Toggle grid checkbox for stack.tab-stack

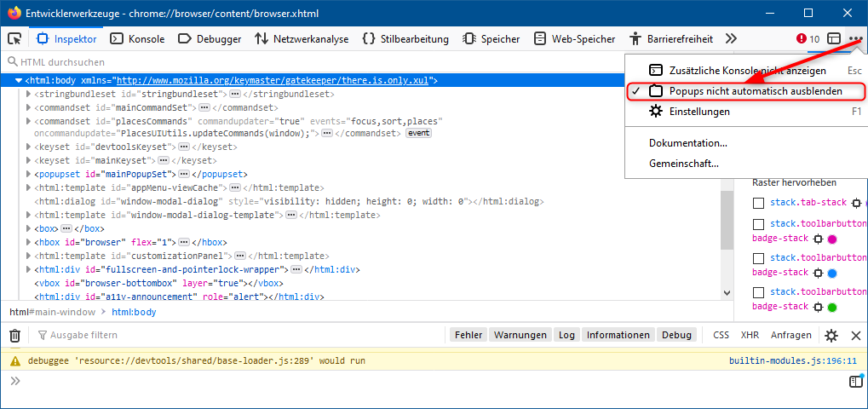pyautogui.click(x=759, y=203)
